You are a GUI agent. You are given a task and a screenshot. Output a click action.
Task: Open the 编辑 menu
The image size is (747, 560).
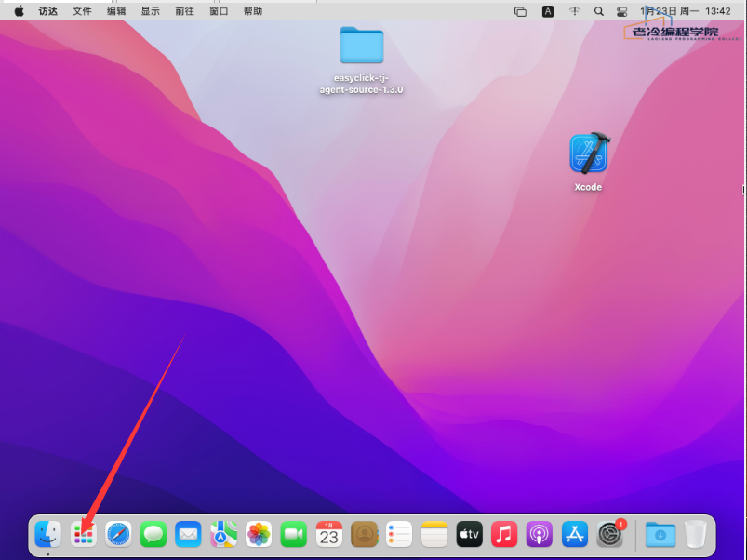[116, 11]
